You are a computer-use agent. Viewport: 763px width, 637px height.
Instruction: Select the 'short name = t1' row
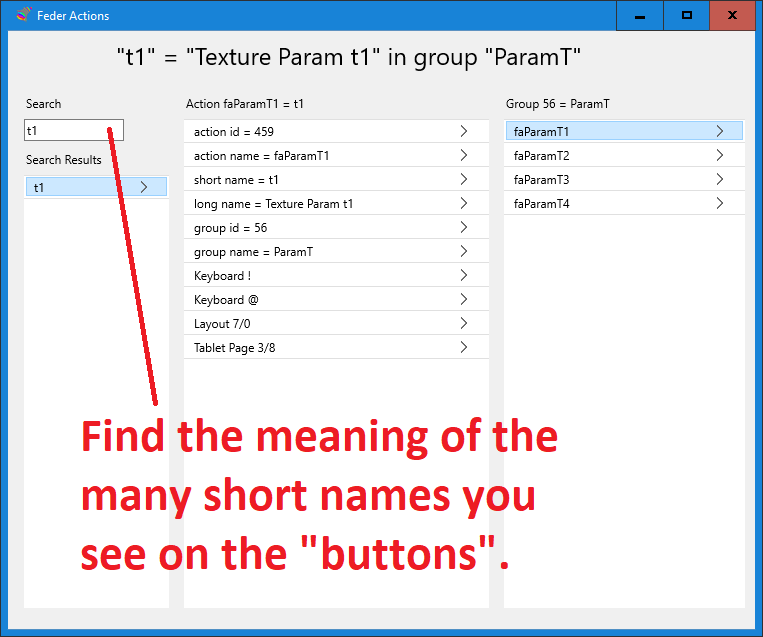tap(320, 180)
